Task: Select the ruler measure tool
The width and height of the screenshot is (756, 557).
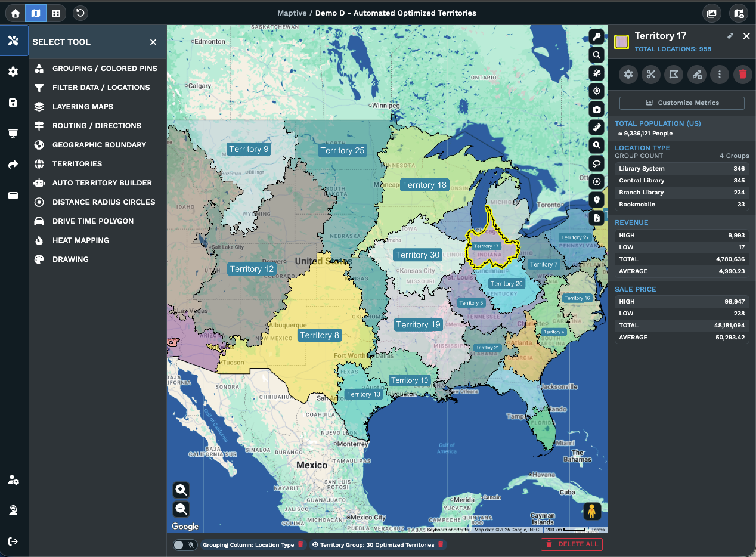Action: 597,128
